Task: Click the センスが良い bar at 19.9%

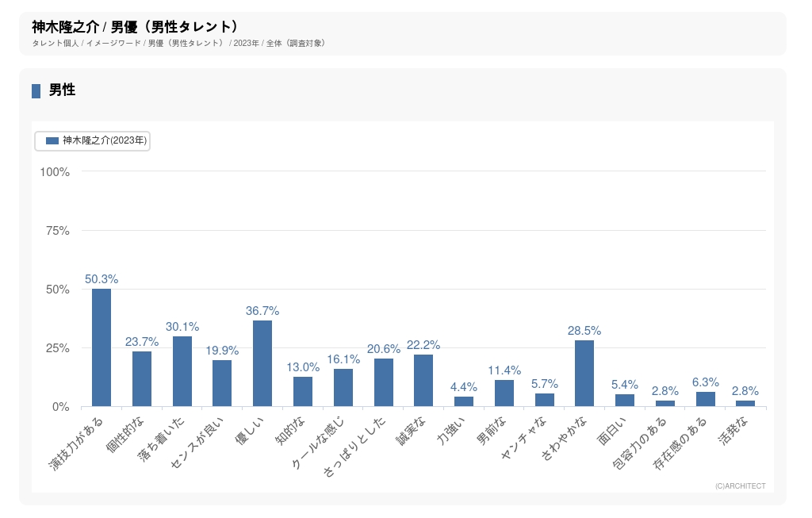Action: point(222,383)
